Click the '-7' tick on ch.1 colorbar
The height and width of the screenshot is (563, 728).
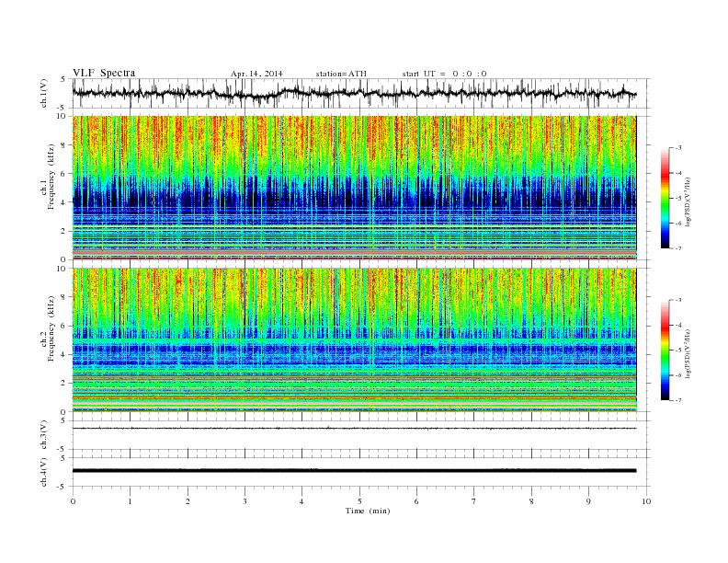678,248
